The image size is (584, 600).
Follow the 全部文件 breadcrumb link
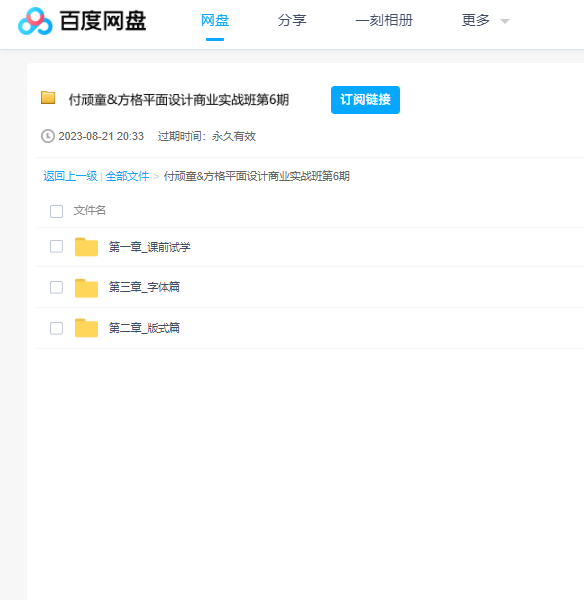[127, 176]
